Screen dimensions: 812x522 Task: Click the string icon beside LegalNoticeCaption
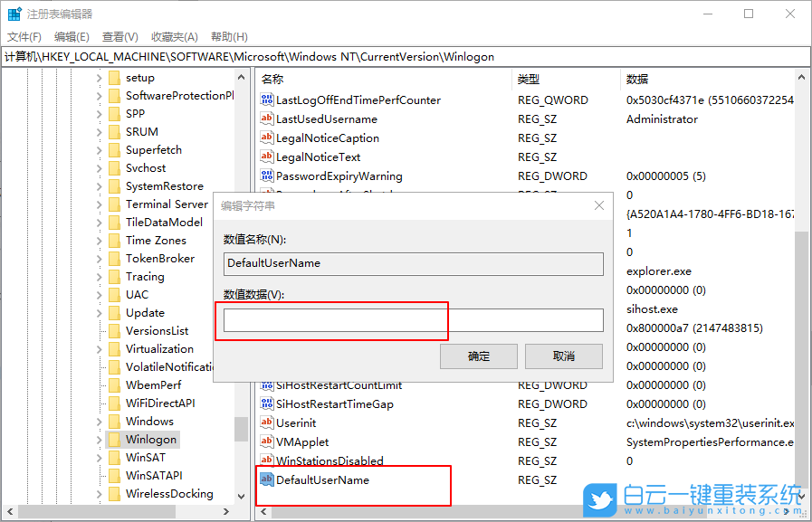[x=267, y=138]
